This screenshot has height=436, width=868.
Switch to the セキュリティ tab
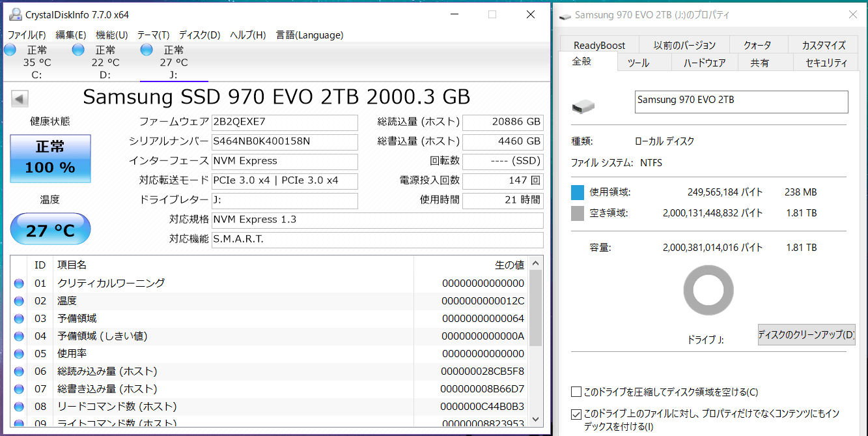point(826,63)
